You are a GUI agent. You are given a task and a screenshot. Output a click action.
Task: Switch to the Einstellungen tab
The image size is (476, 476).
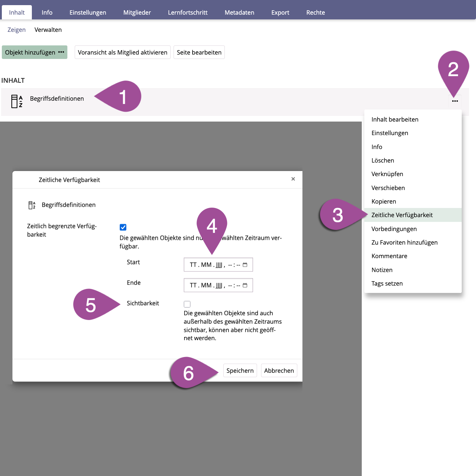(88, 12)
